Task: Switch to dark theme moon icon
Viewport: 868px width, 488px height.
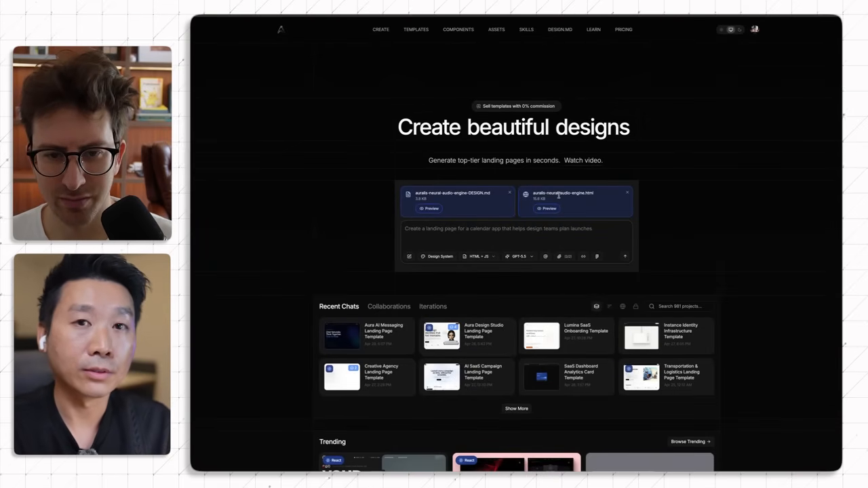Action: [739, 30]
